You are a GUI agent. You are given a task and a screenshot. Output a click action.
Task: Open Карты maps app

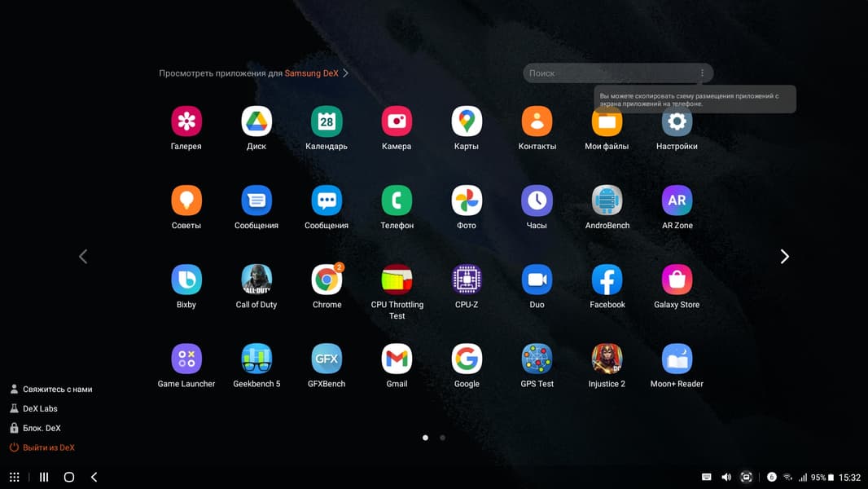point(467,121)
